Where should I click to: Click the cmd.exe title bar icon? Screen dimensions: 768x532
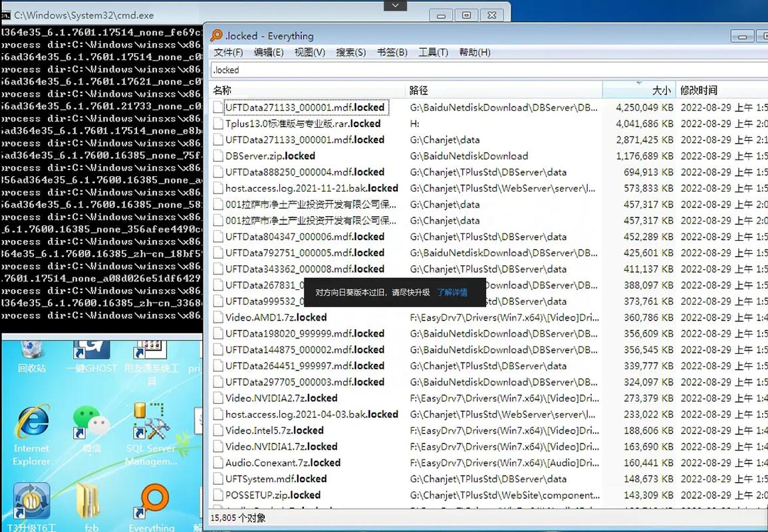click(x=7, y=15)
